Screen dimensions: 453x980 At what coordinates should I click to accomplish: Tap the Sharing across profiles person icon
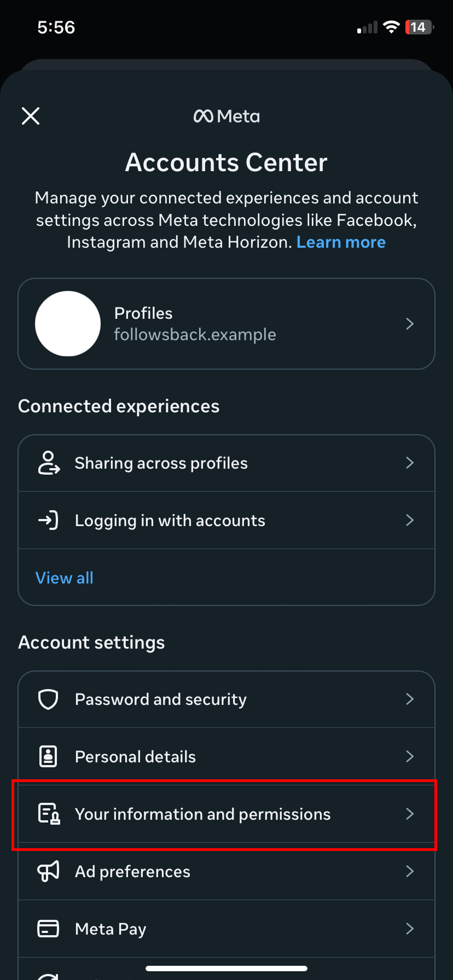tap(48, 463)
